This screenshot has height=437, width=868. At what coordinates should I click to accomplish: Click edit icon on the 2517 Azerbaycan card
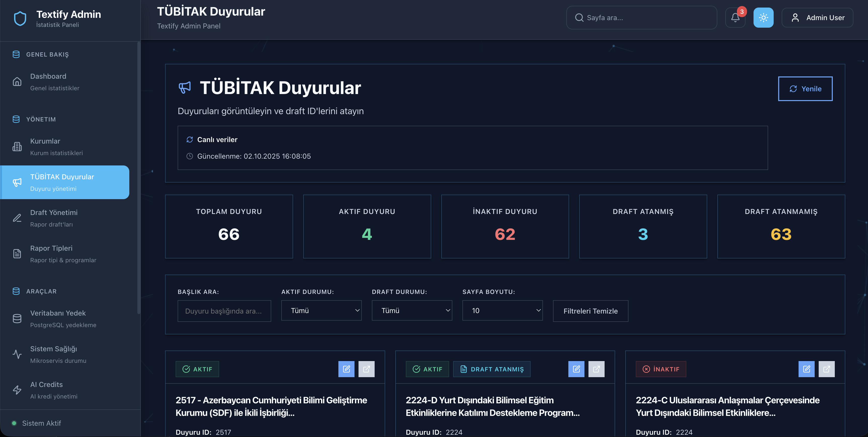(x=346, y=369)
